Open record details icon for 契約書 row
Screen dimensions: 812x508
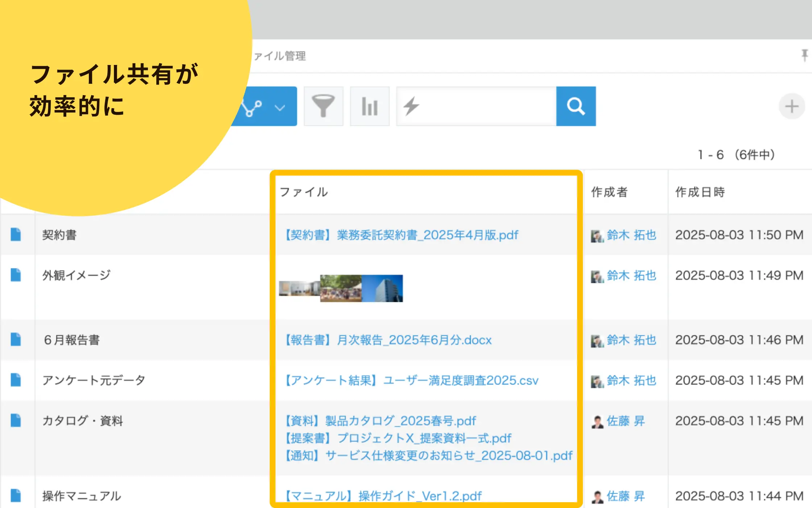(x=16, y=234)
